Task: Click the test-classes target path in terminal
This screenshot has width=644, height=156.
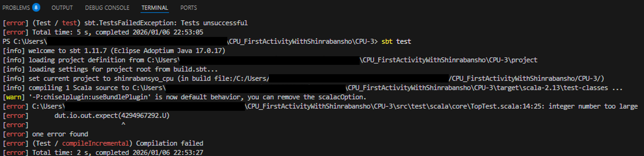Action: pyautogui.click(x=477, y=88)
